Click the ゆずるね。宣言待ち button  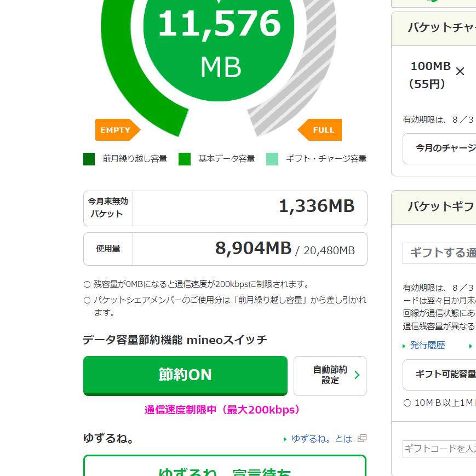(225, 466)
